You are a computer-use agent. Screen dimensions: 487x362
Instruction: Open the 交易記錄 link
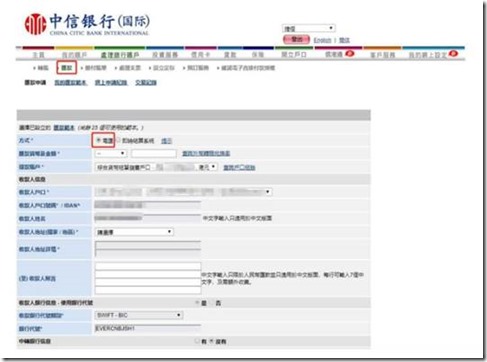pos(146,82)
